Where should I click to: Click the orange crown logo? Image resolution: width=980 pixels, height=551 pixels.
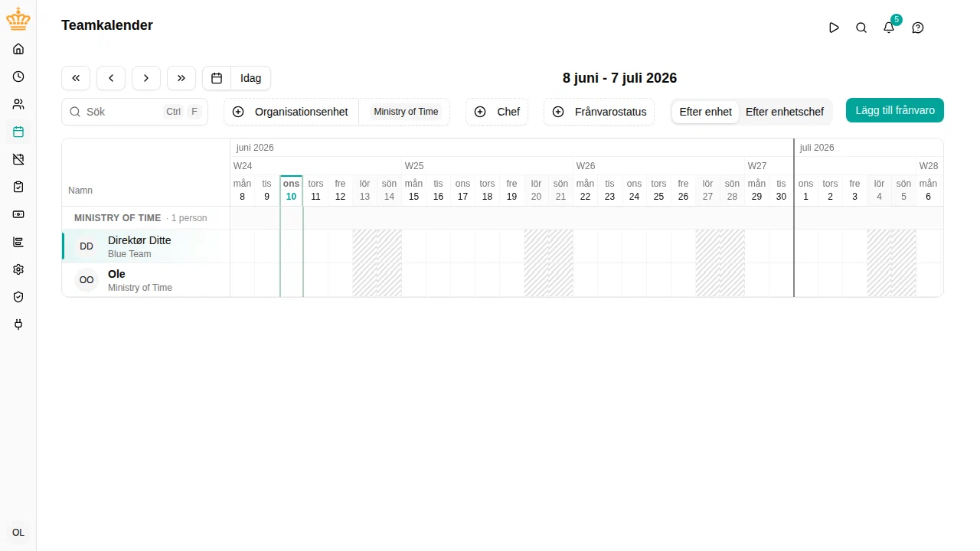pos(18,21)
